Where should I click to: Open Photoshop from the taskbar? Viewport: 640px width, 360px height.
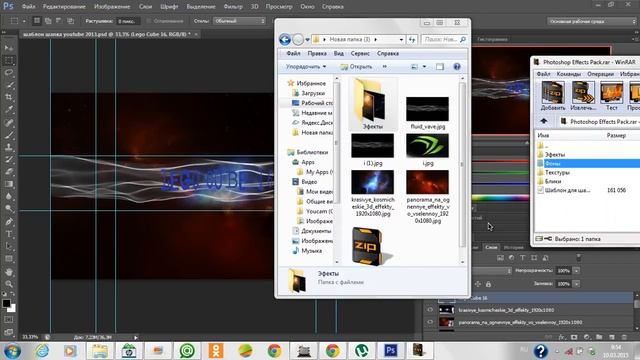pyautogui.click(x=391, y=350)
